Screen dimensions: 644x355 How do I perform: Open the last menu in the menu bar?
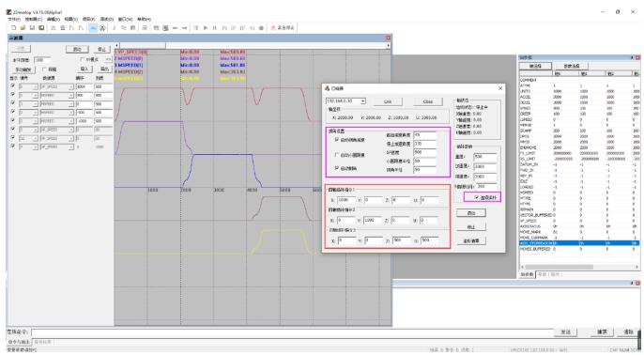pos(144,20)
